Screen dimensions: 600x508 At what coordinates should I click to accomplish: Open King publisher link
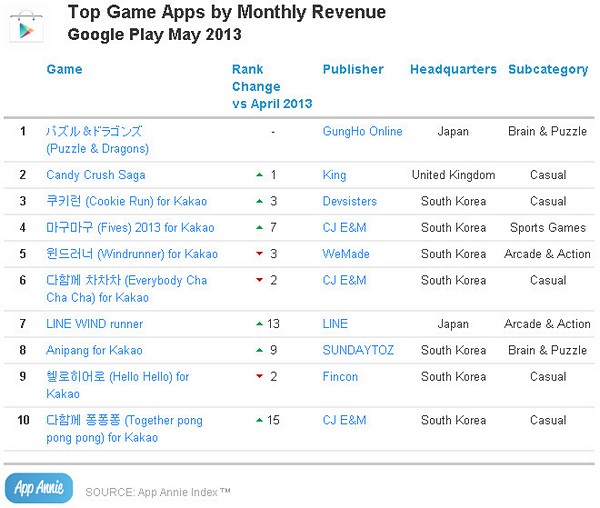pos(334,175)
